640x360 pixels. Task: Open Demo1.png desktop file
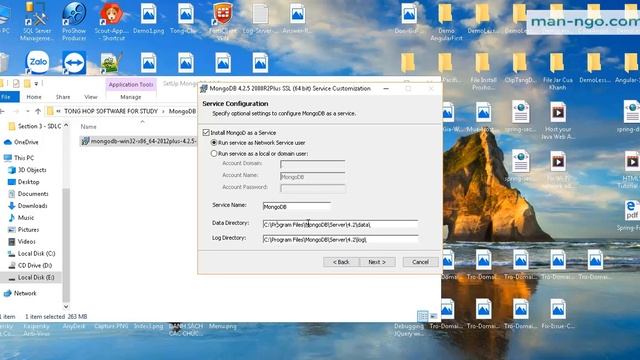(x=149, y=18)
